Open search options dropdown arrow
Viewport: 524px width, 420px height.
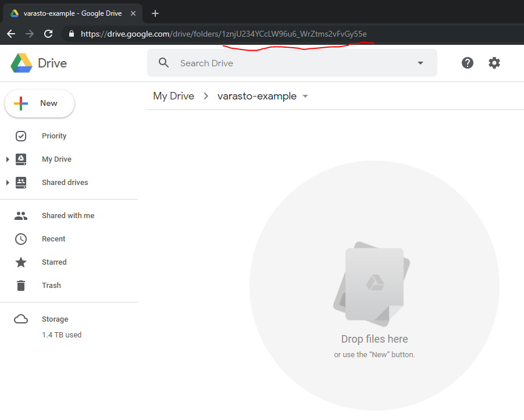420,63
